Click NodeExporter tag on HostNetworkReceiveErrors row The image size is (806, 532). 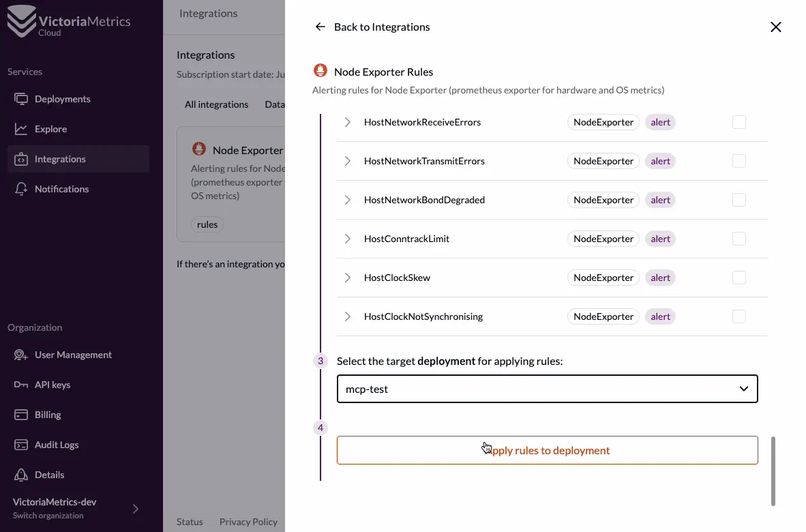(603, 122)
